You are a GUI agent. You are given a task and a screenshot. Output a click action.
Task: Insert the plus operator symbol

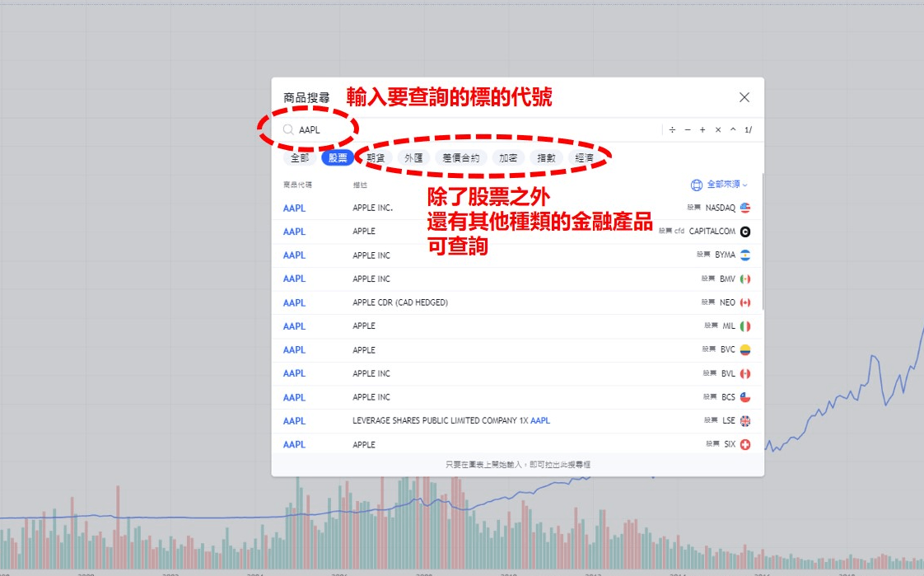(x=702, y=129)
